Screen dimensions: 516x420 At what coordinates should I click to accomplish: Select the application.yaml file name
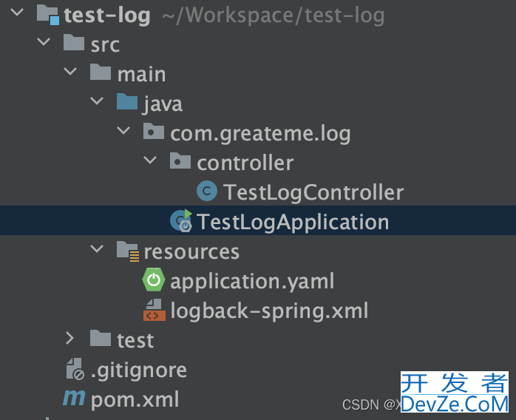[252, 282]
